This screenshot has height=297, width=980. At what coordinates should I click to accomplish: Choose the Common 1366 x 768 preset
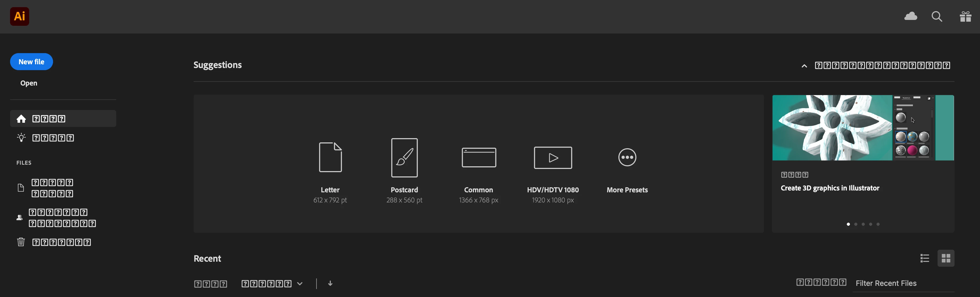coord(479,158)
